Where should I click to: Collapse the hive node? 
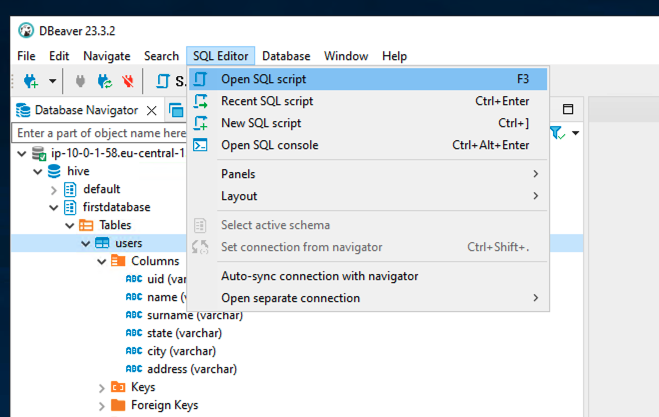[x=38, y=172]
